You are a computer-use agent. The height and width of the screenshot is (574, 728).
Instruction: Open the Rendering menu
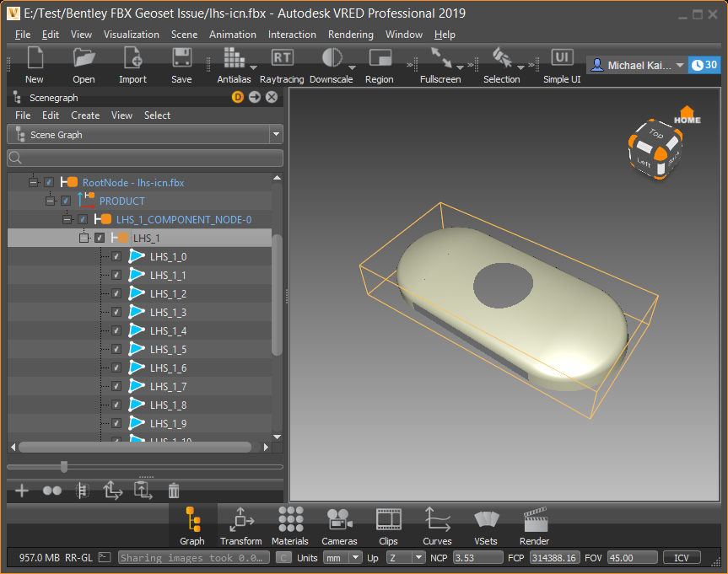click(x=349, y=35)
